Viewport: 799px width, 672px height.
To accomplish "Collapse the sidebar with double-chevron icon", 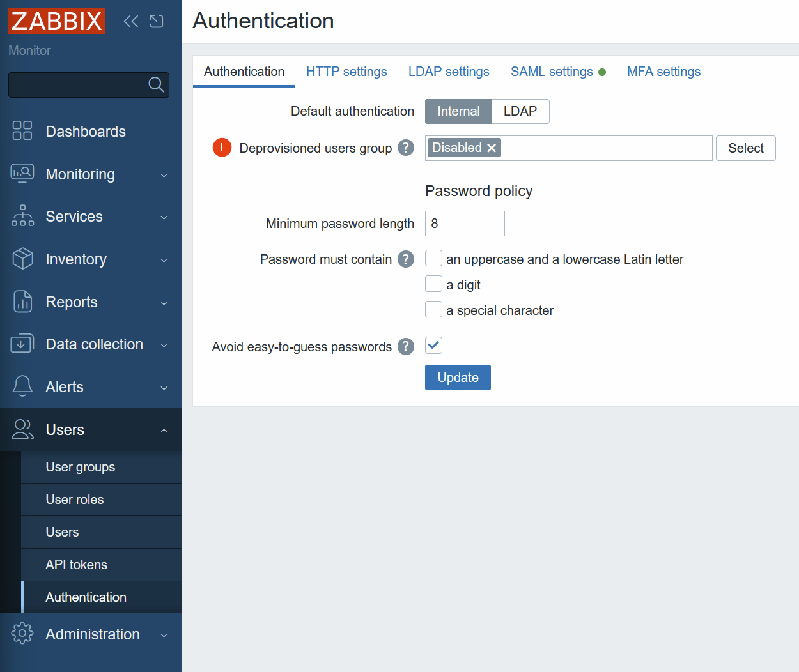I will coord(131,22).
